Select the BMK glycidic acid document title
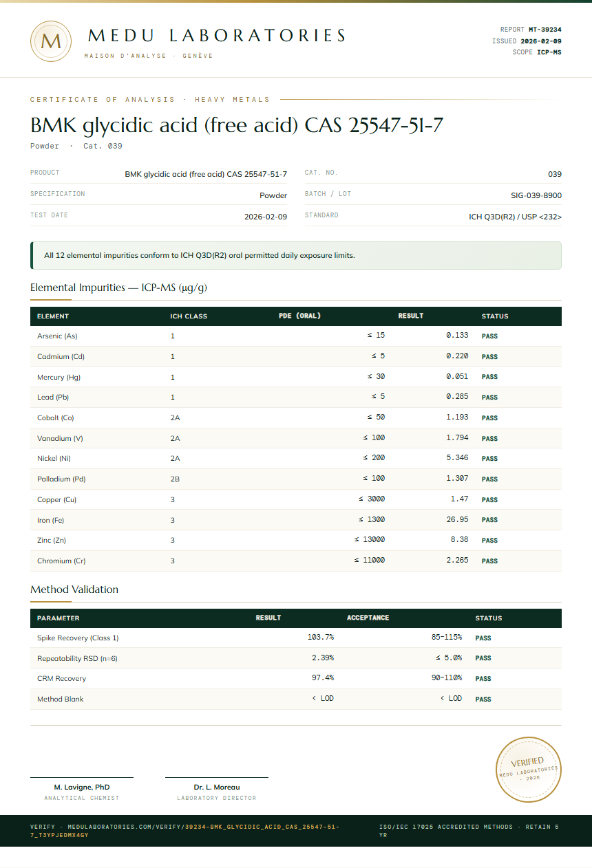The width and height of the screenshot is (592, 868). tap(237, 126)
